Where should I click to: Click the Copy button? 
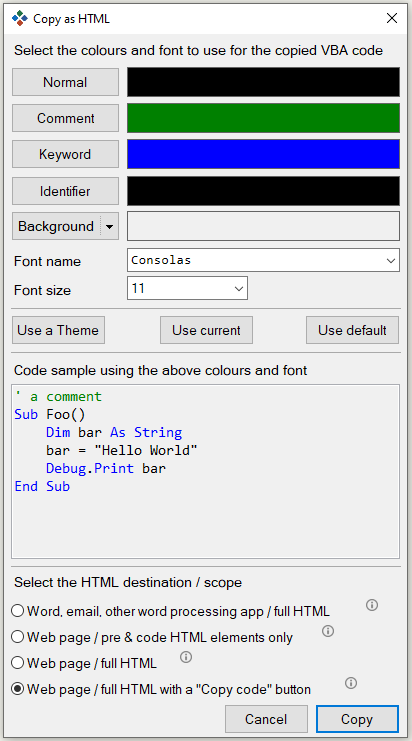pyautogui.click(x=357, y=719)
